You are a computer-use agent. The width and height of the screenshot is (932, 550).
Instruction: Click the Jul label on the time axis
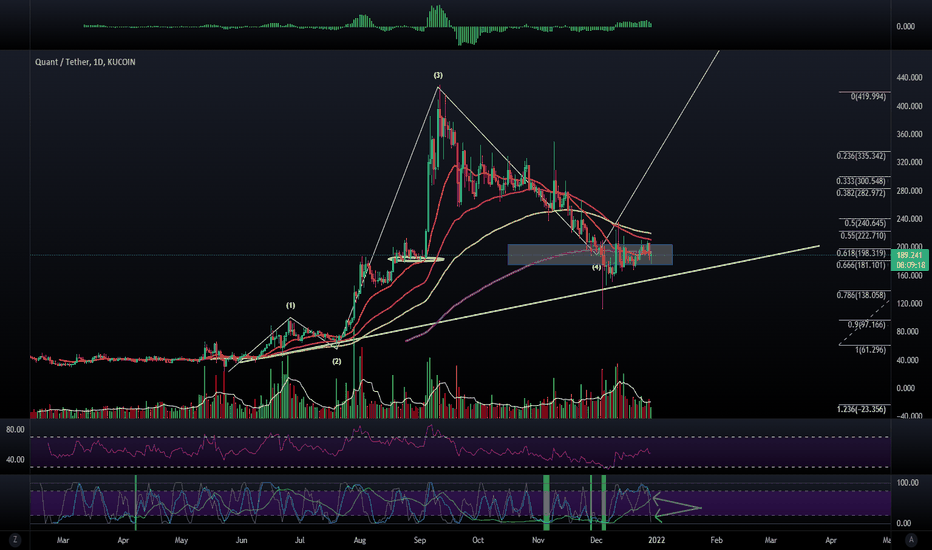300,540
